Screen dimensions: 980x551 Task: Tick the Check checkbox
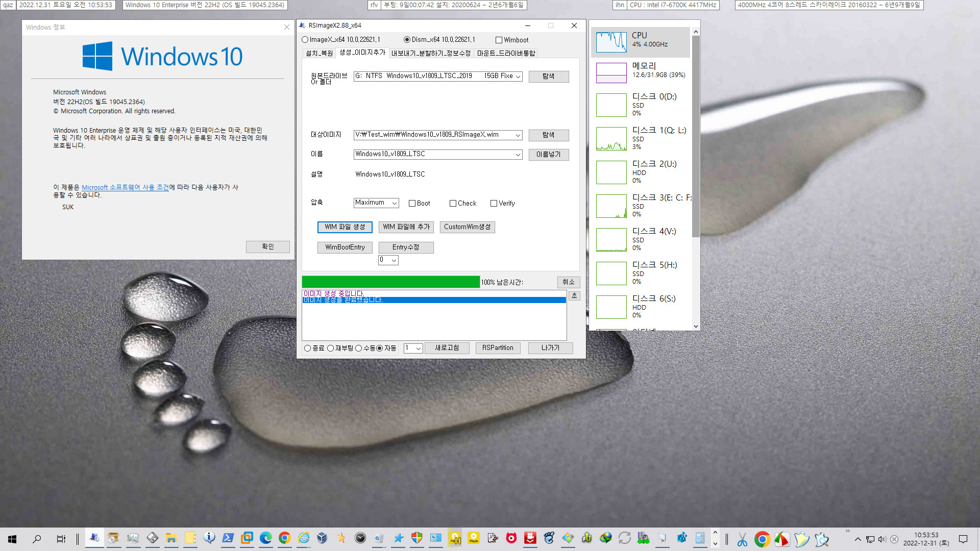coord(453,204)
